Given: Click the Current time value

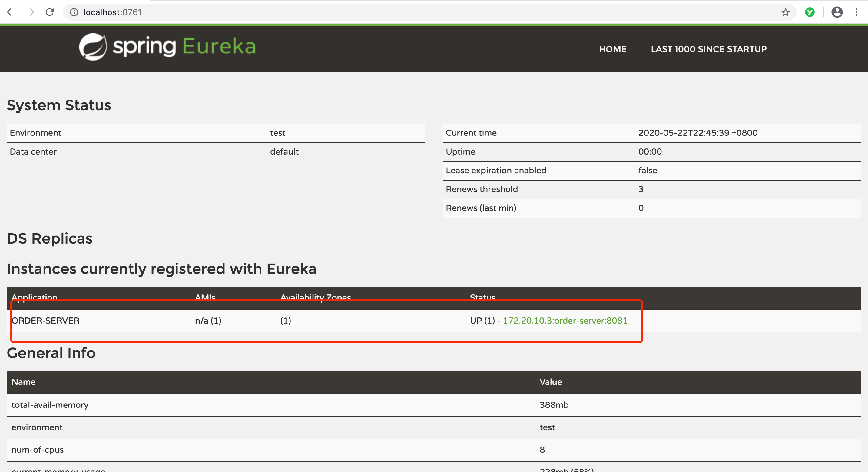Looking at the screenshot, I should click(697, 133).
